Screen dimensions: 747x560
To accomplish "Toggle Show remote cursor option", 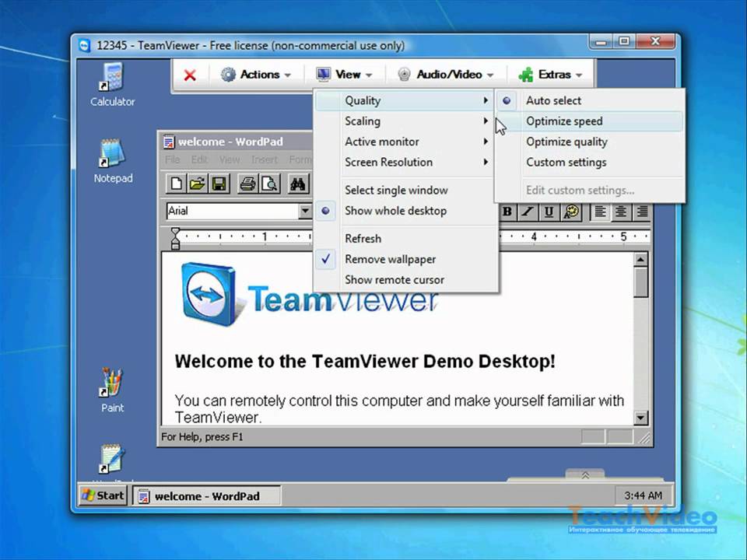I will [x=405, y=279].
